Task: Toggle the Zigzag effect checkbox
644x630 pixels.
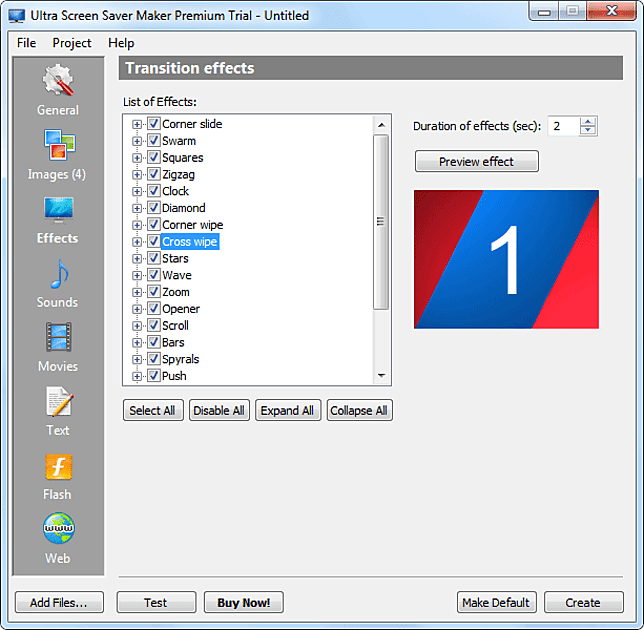Action: pos(154,174)
